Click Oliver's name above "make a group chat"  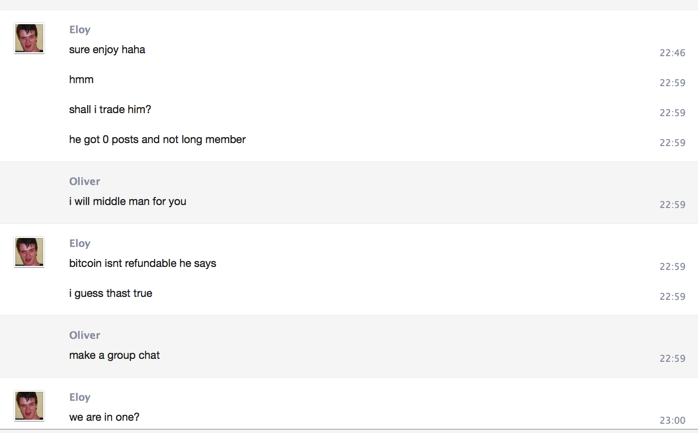pyautogui.click(x=84, y=336)
